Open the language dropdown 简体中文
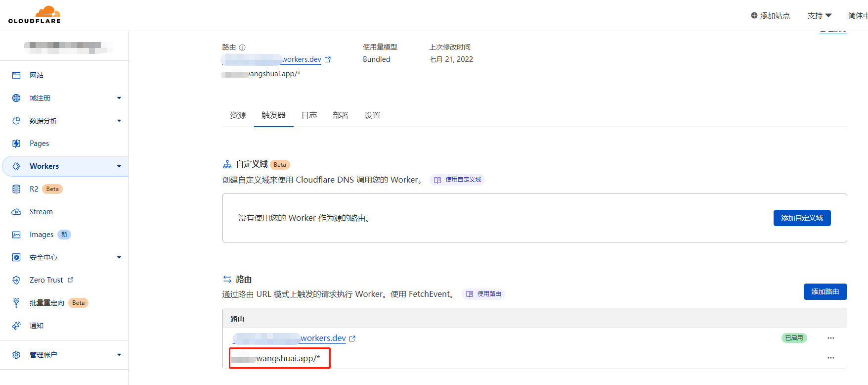 pos(858,15)
